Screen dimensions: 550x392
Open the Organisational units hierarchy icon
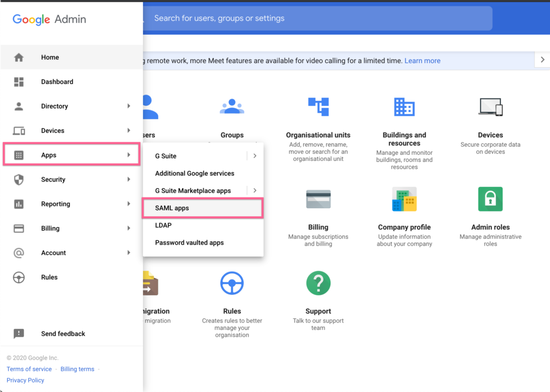pos(318,107)
